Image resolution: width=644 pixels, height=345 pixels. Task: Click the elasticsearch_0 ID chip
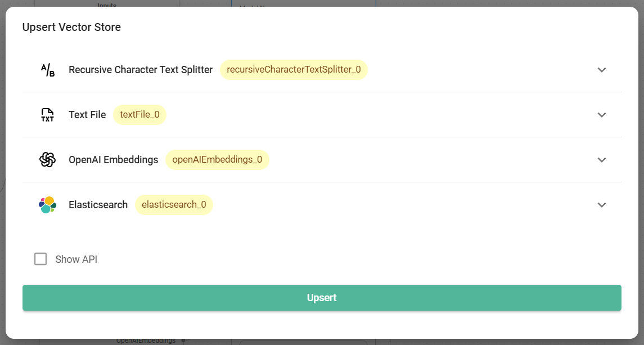[x=174, y=205]
